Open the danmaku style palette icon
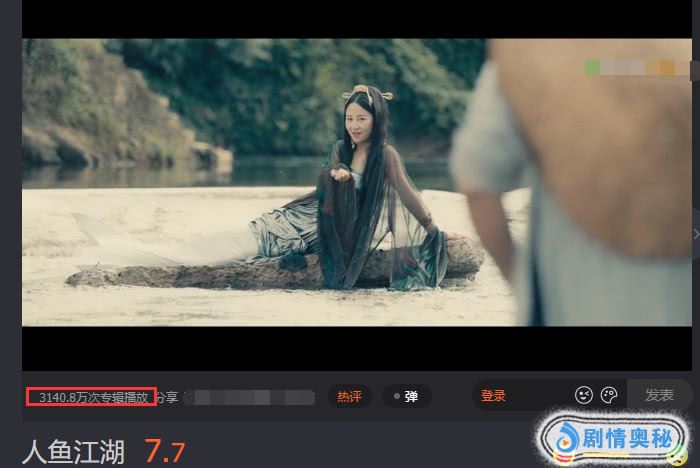 [608, 396]
